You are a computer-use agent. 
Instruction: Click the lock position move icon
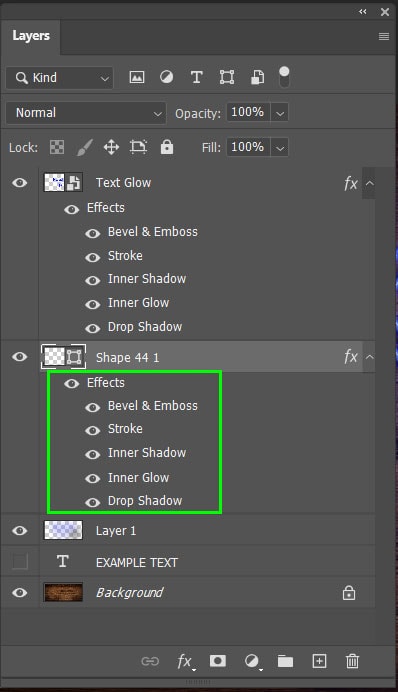coord(111,147)
